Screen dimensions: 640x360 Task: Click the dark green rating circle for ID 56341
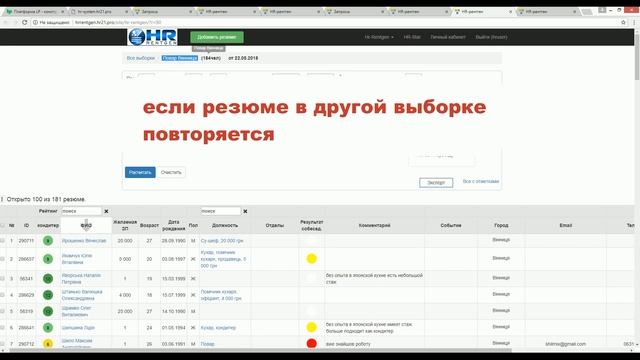click(x=48, y=279)
